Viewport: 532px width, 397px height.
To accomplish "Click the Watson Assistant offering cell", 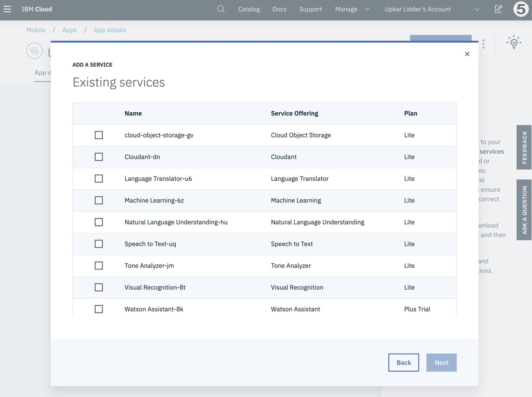I will point(295,309).
